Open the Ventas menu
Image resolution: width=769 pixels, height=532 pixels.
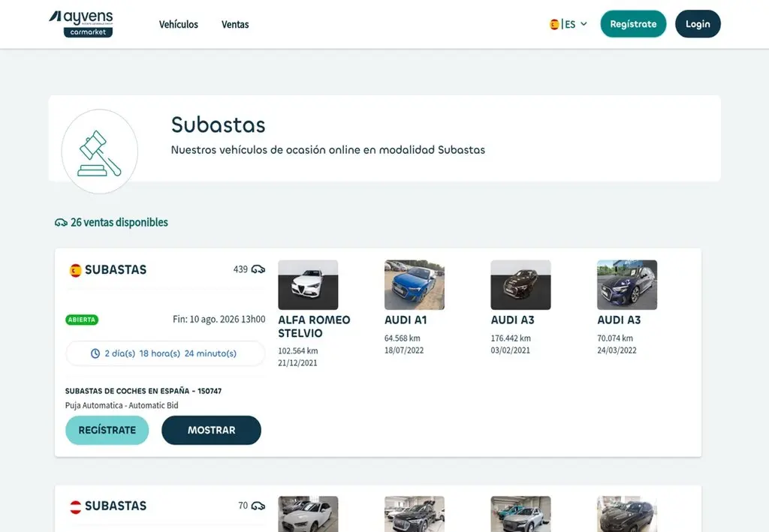click(235, 24)
